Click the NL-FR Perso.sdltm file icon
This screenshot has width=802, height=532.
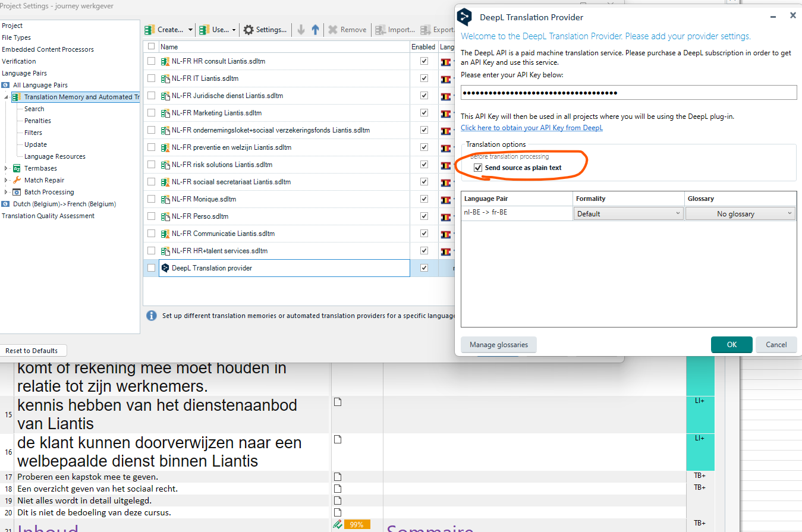tap(166, 216)
